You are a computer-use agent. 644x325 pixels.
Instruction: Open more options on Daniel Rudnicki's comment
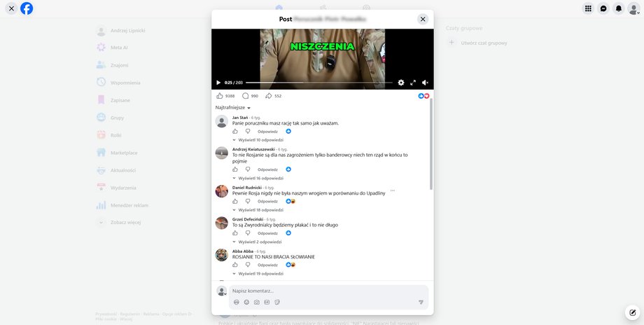tap(393, 191)
